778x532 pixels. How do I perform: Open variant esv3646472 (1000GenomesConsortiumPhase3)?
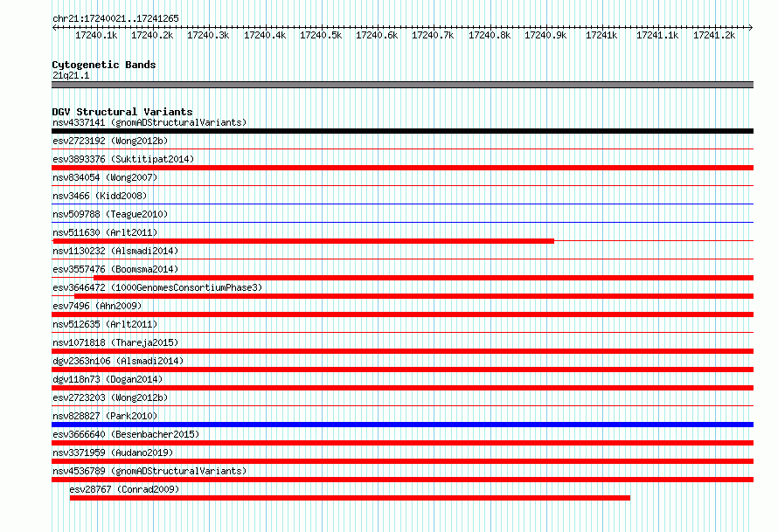(x=157, y=287)
